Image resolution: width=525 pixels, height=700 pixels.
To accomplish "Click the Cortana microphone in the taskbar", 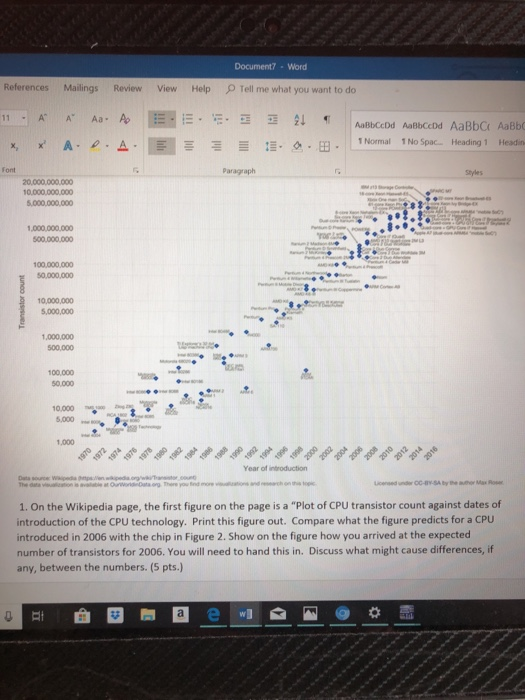I will click(x=8, y=616).
